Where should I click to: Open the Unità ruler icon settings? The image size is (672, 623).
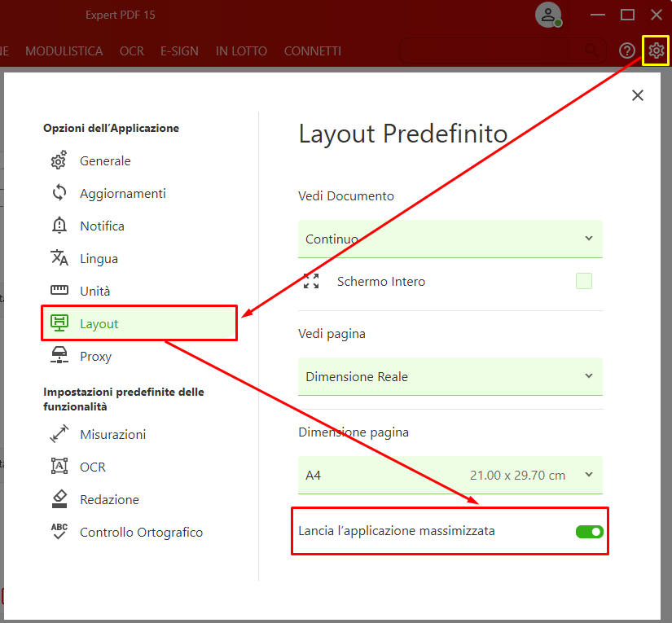[59, 291]
